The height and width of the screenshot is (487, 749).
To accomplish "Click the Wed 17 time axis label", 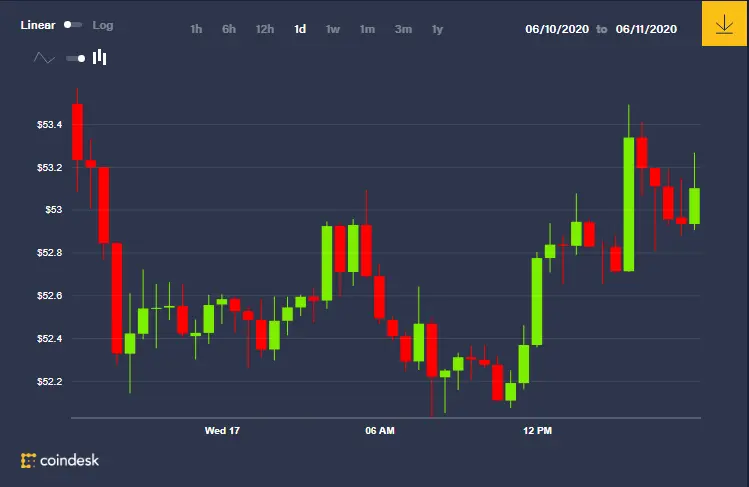I will (x=222, y=430).
